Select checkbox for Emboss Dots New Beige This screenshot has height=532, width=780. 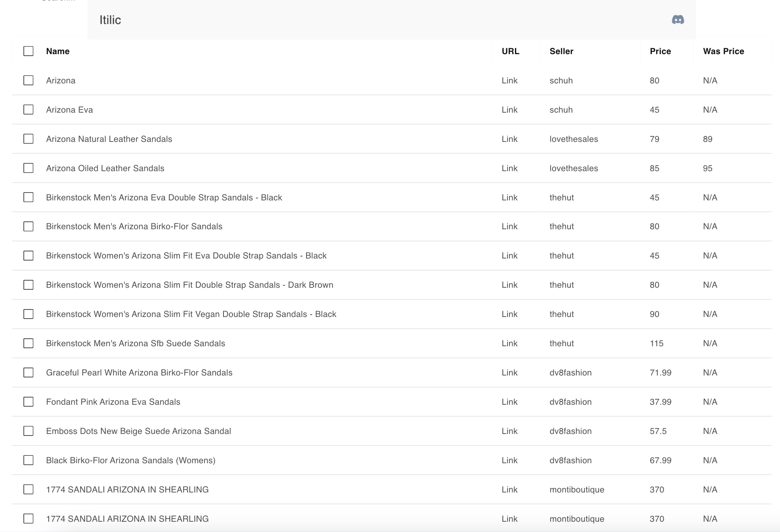click(x=28, y=431)
